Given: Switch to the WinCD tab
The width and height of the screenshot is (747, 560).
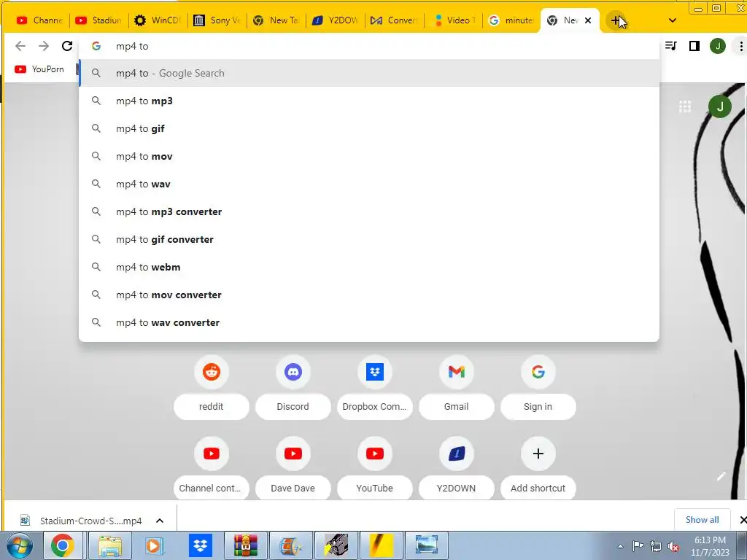Looking at the screenshot, I should tap(158, 20).
